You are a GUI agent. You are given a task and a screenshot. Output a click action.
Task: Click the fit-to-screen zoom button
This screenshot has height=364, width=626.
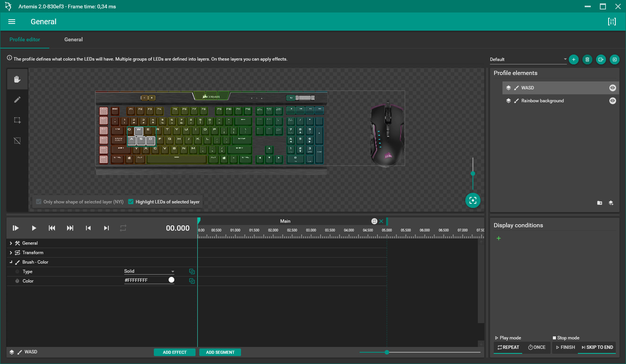(x=473, y=200)
